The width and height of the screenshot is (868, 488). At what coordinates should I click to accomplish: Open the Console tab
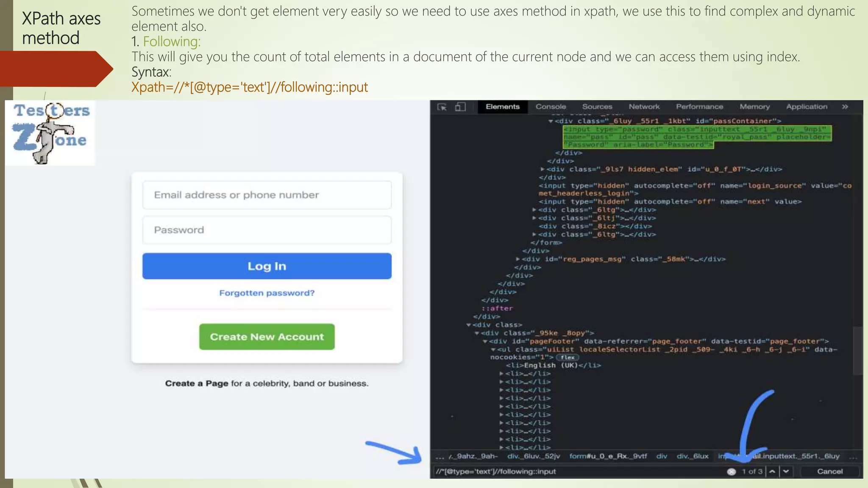pyautogui.click(x=551, y=107)
